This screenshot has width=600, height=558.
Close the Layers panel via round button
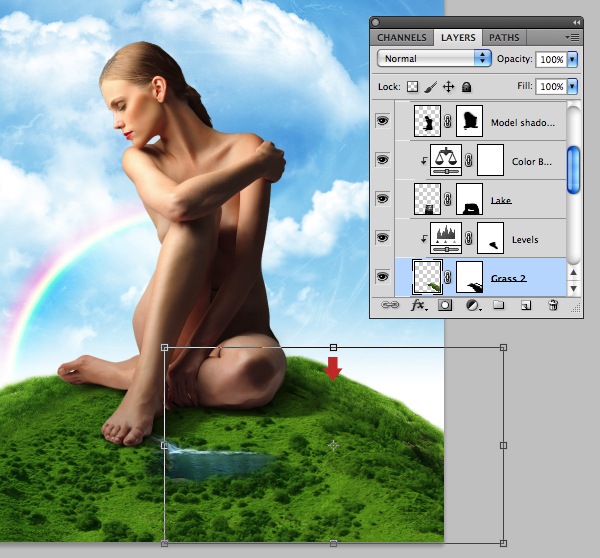[376, 23]
